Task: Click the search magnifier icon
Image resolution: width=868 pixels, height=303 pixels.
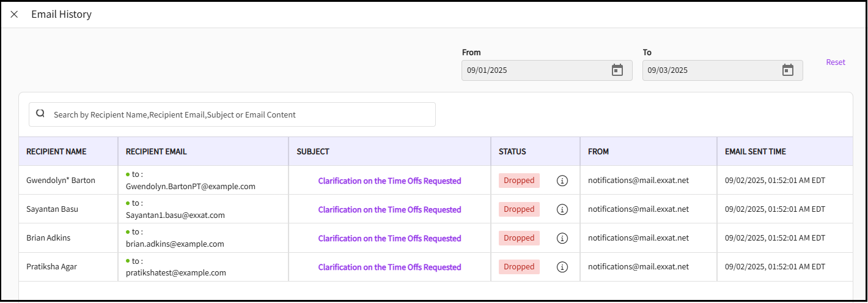Action: (x=40, y=114)
